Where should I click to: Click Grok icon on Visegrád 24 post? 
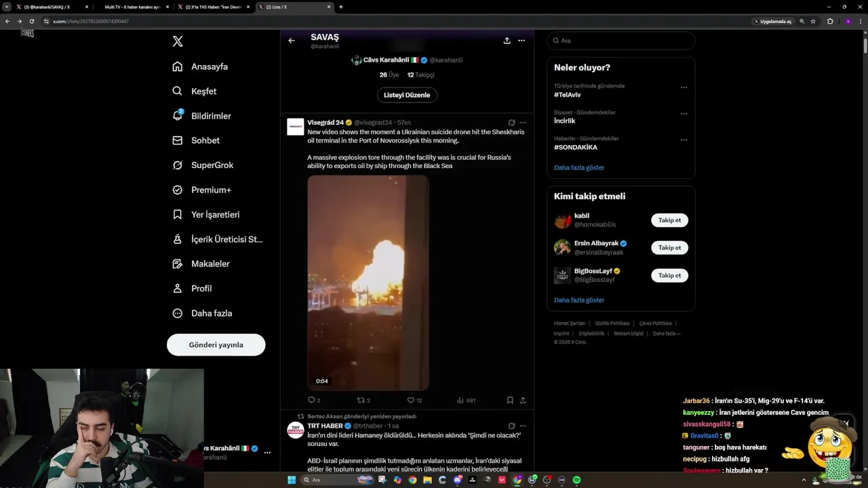click(x=511, y=123)
